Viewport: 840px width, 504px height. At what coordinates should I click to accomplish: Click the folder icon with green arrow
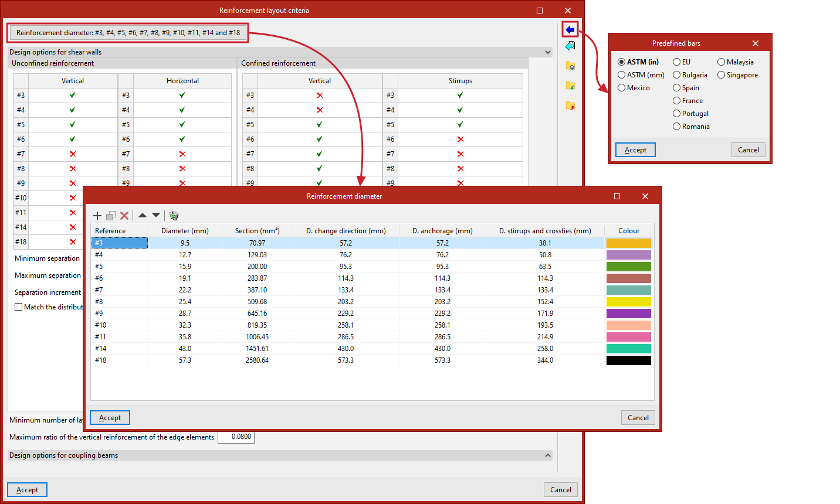click(570, 86)
